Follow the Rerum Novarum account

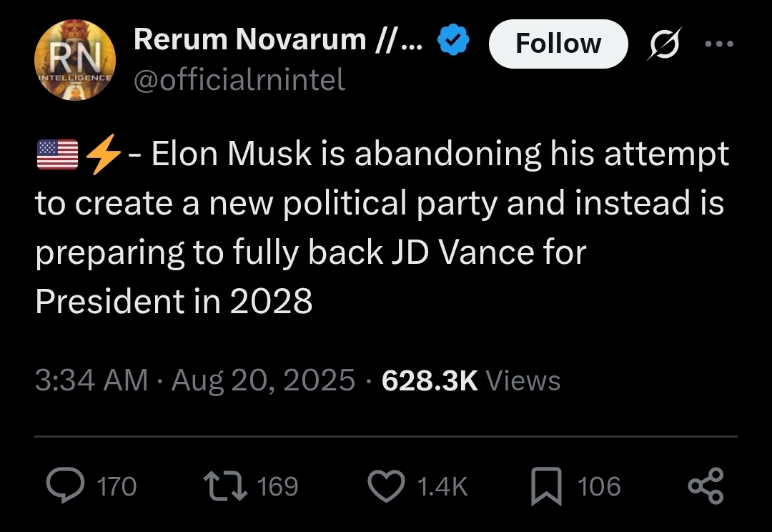point(558,44)
